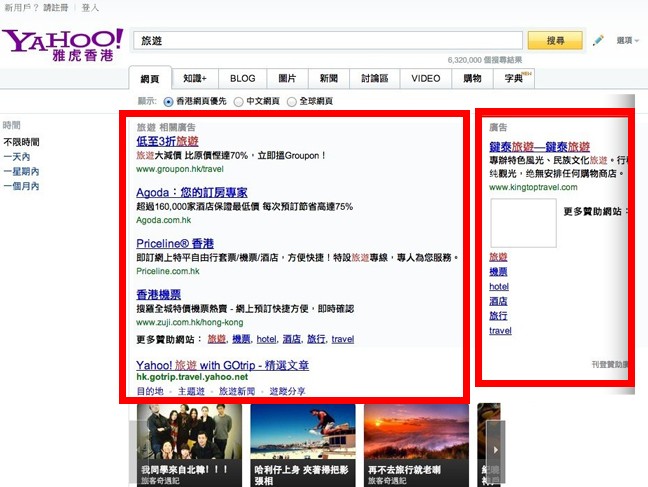Viewport: 648px width, 487px height.
Task: Click travel in the left-column 更多贊助網站 row
Action: [343, 339]
